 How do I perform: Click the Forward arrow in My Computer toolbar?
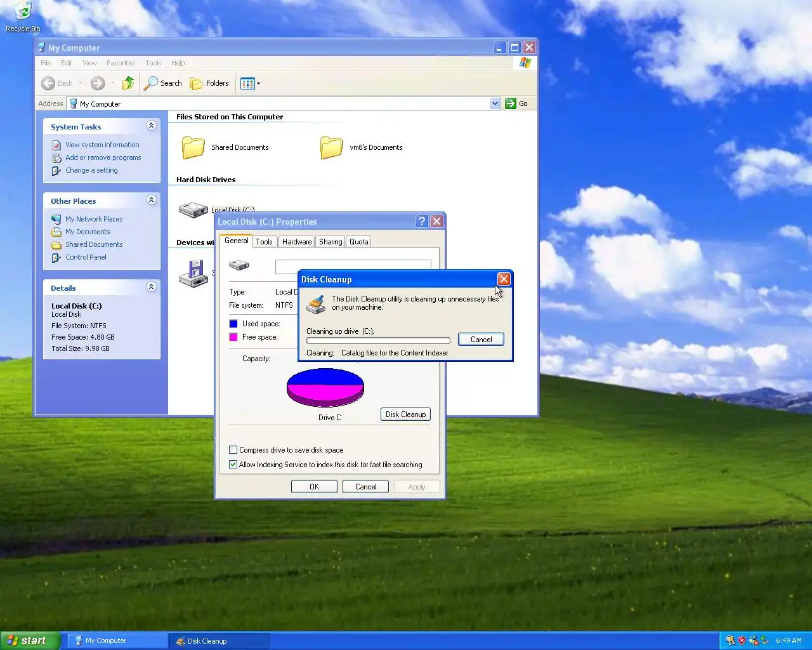click(x=97, y=83)
